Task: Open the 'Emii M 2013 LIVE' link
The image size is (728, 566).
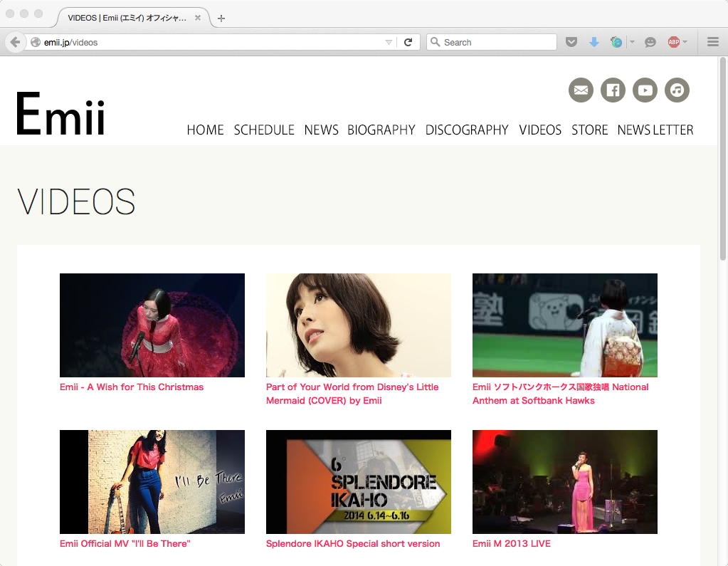Action: (x=511, y=543)
